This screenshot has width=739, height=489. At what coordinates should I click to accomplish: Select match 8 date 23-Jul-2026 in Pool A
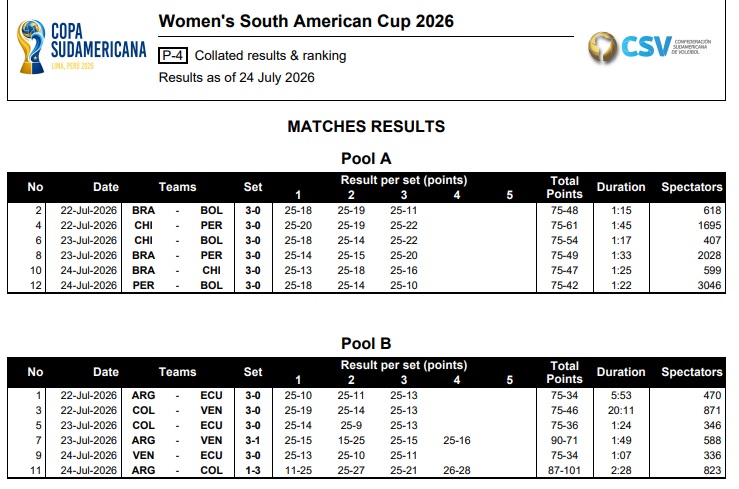pos(88,255)
